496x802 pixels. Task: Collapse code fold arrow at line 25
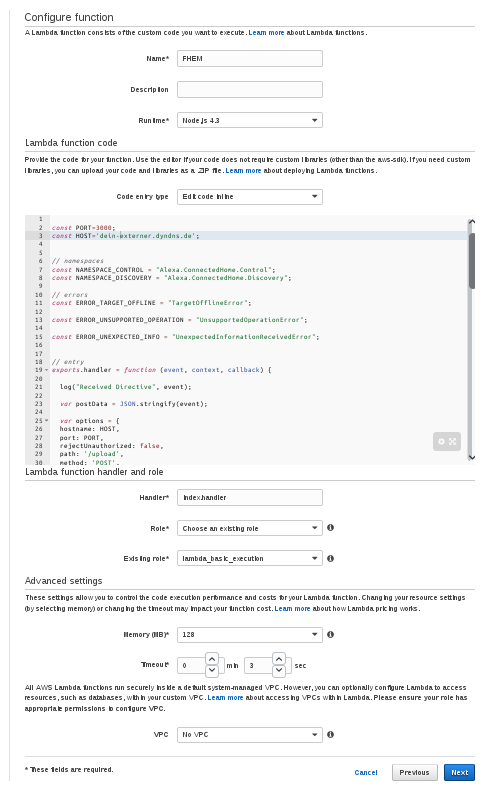click(47, 420)
